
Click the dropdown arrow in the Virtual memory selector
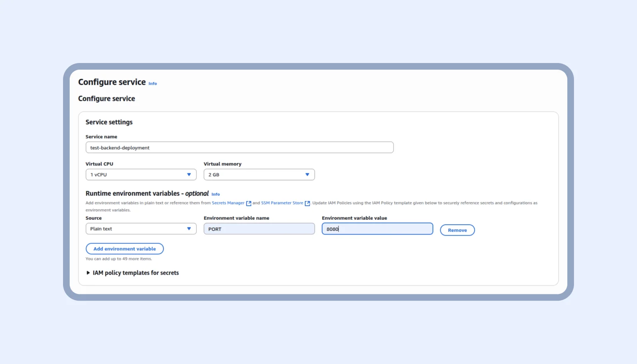(308, 175)
